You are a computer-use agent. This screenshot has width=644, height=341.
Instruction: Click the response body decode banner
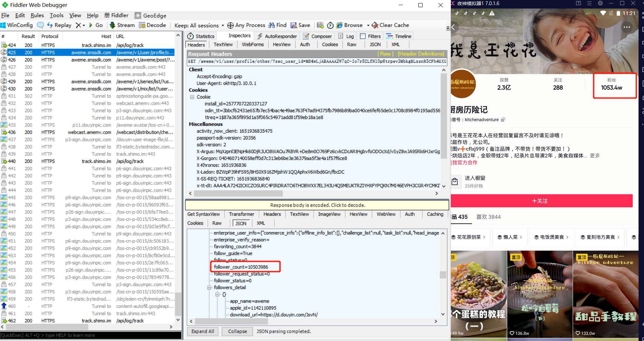[317, 205]
